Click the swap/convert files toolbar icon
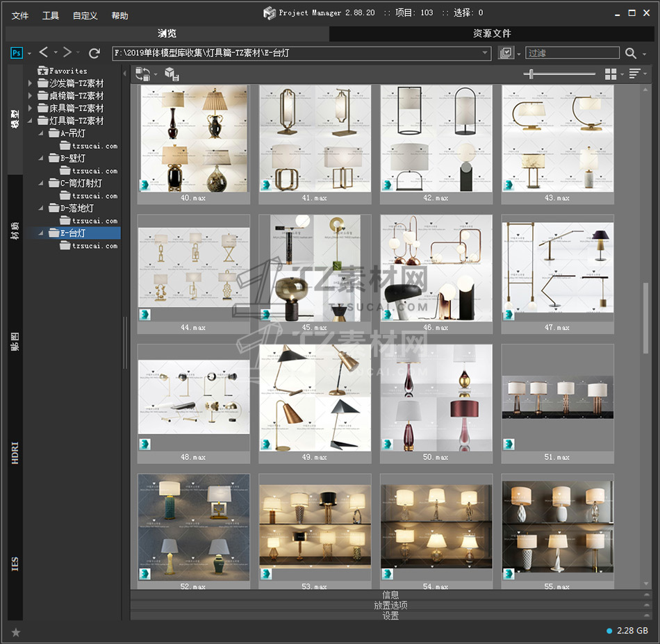 (x=142, y=74)
